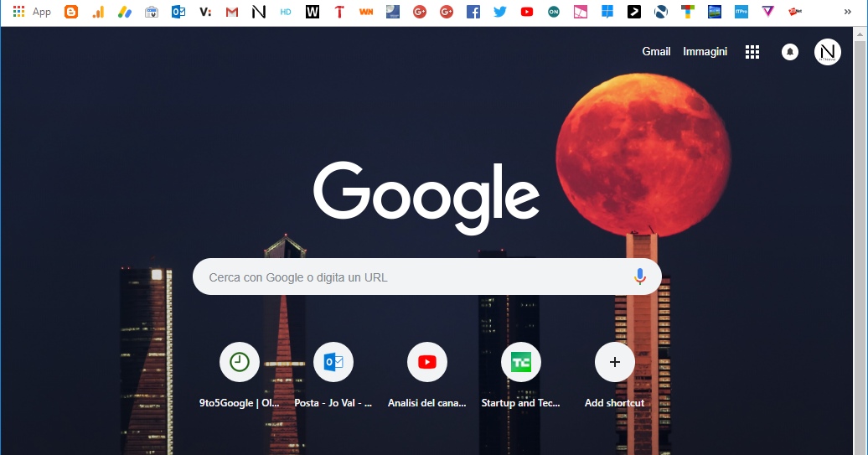Open the red T bookmark

[339, 12]
